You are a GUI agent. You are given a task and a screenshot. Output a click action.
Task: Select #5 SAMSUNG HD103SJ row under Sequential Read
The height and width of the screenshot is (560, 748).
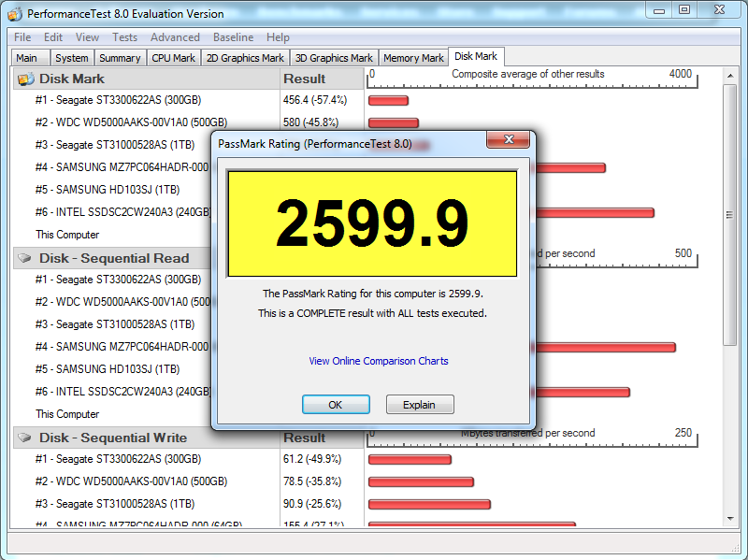coord(108,369)
